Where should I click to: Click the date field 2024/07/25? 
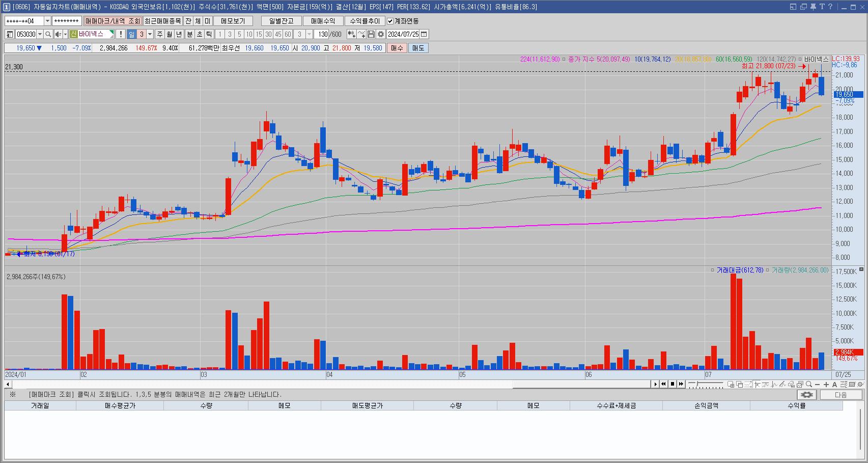(x=403, y=34)
